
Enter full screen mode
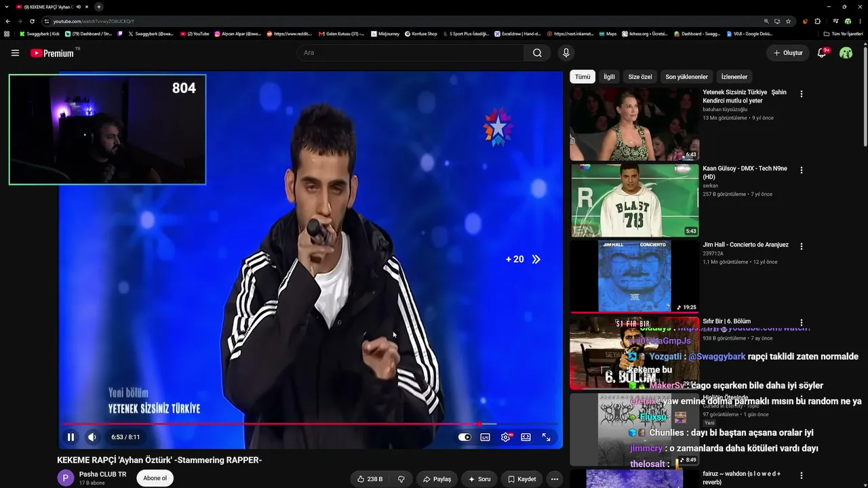[546, 437]
